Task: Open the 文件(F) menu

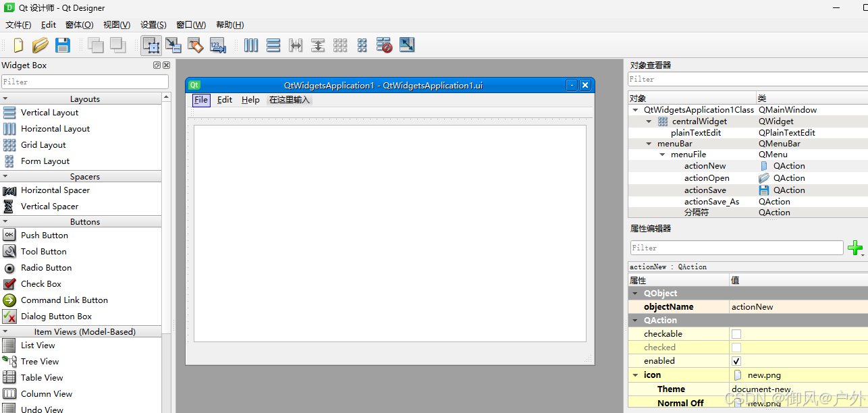Action: pos(18,25)
